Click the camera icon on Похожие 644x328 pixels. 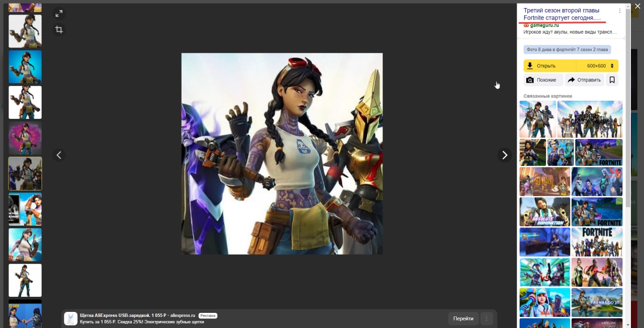click(530, 80)
